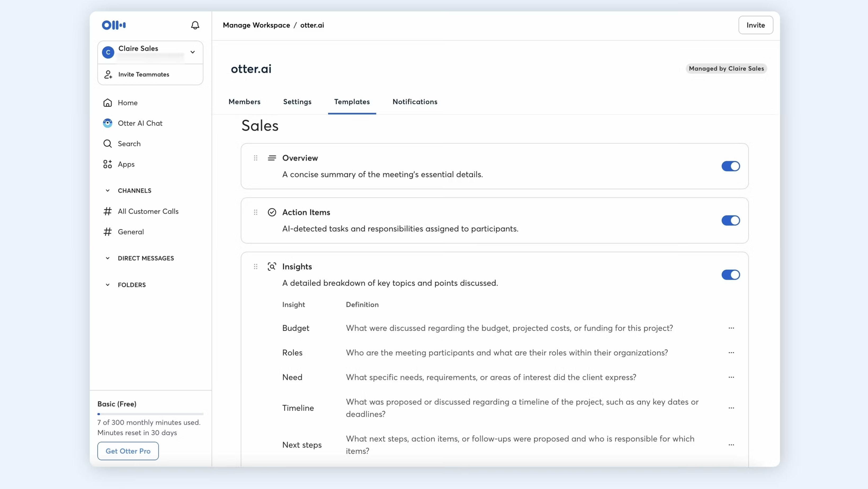Click the Invite button

[755, 25]
